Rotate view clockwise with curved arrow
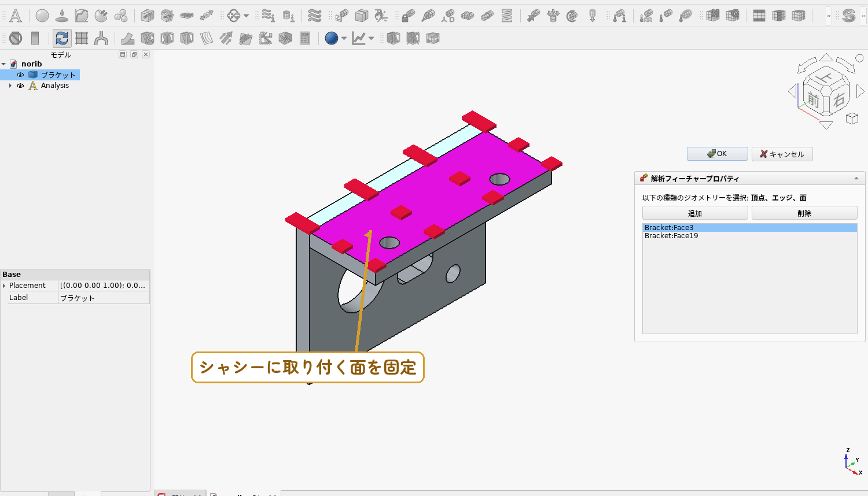Viewport: 868px width, 496px height. [x=846, y=64]
